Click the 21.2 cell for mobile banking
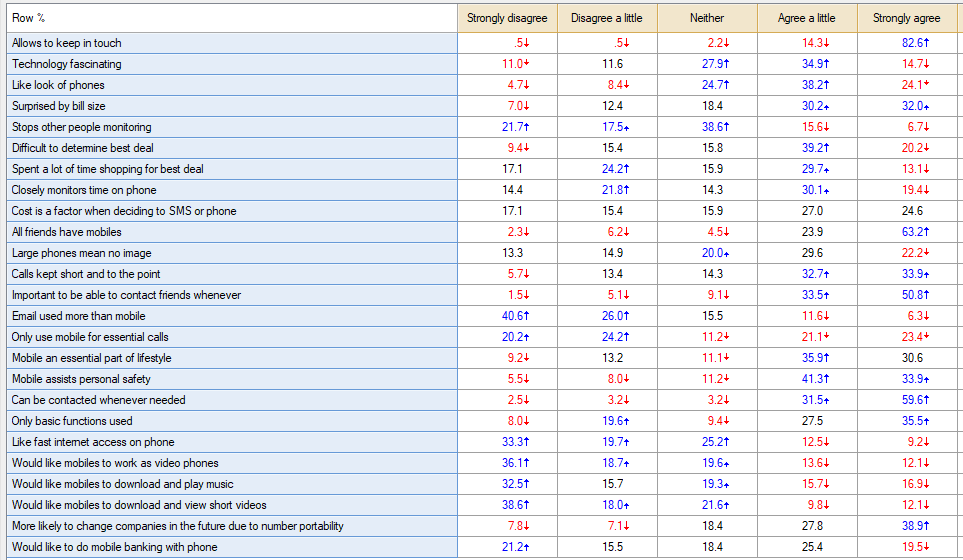 (x=507, y=547)
